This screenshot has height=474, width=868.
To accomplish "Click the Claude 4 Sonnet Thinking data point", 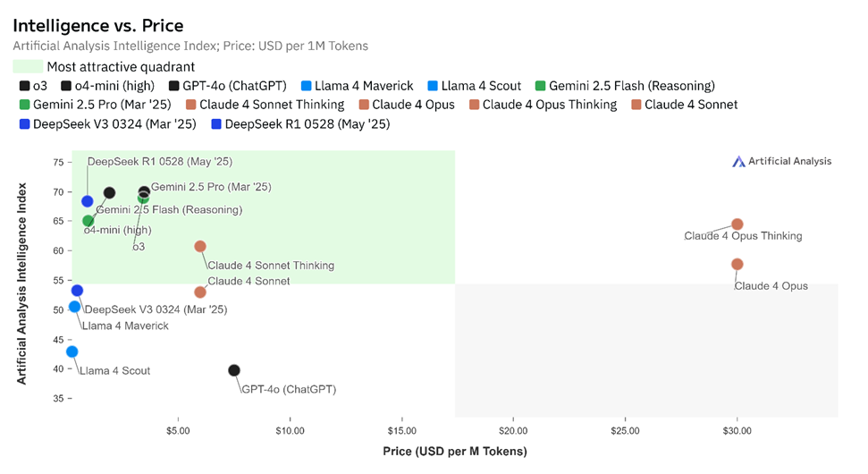I will coord(200,246).
